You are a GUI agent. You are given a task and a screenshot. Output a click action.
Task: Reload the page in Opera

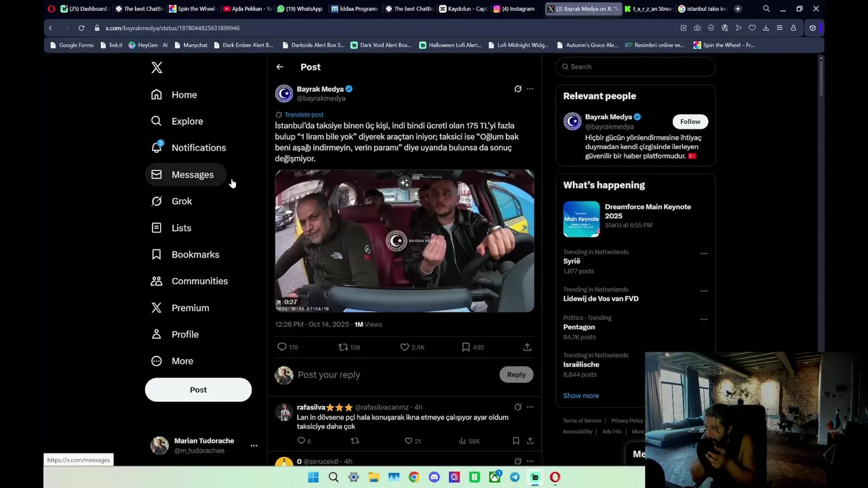(81, 28)
